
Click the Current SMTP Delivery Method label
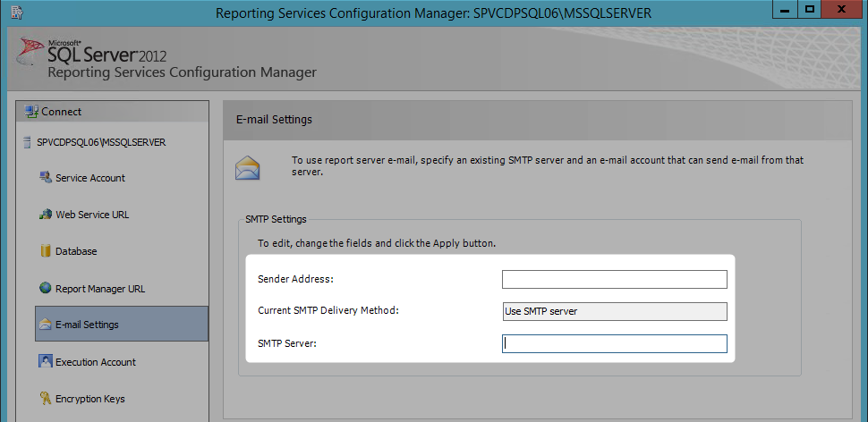pyautogui.click(x=328, y=310)
